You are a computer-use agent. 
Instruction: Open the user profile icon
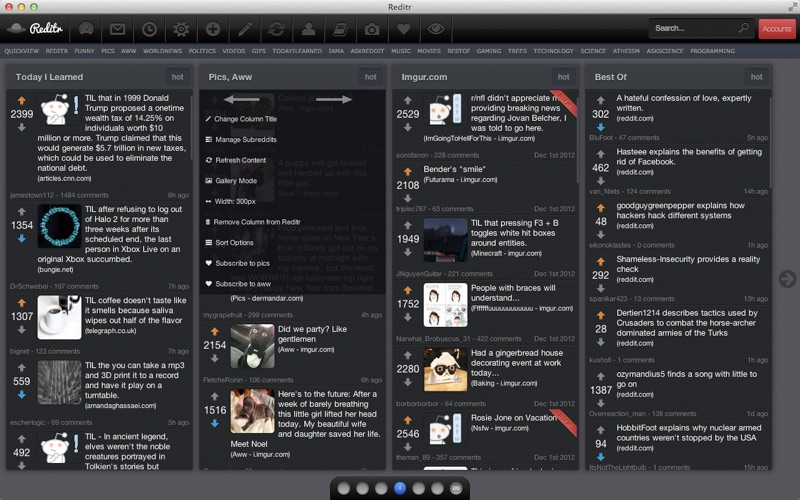(308, 29)
